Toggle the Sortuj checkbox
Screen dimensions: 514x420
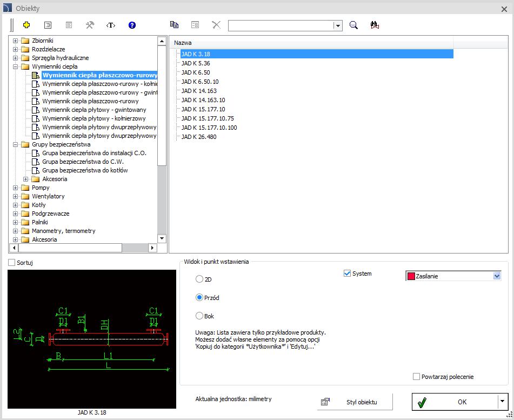point(12,263)
